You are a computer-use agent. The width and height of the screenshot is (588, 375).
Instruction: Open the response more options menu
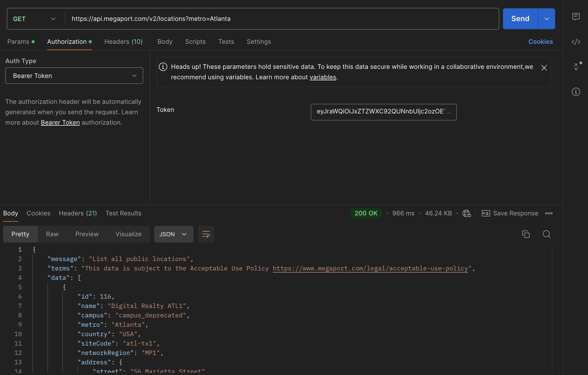[x=549, y=213]
